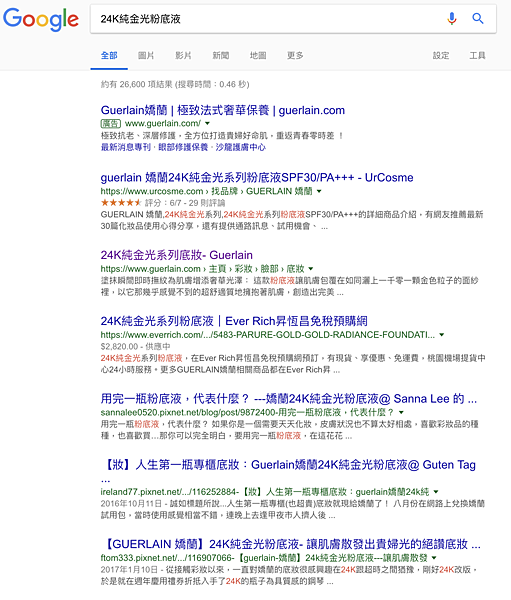Screen dimensions: 511x600
Task: Switch to the 圖片 tab
Action: [146, 55]
